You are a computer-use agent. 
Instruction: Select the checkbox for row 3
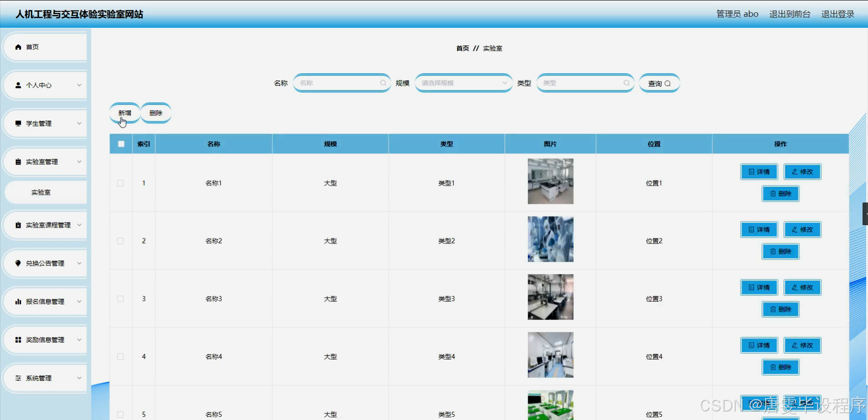click(x=121, y=299)
